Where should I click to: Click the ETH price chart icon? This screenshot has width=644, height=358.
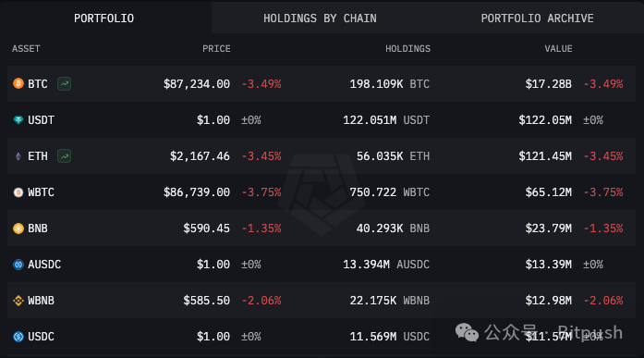64,156
